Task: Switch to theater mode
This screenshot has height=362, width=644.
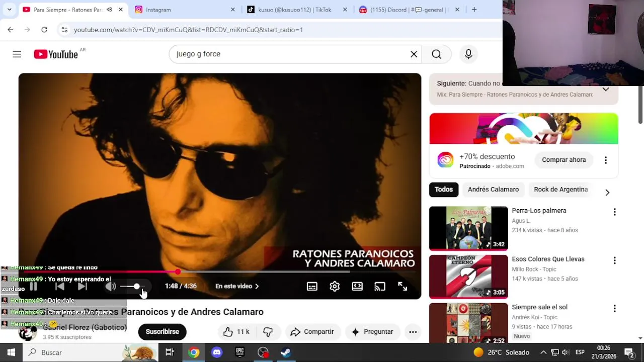Action: [357, 286]
